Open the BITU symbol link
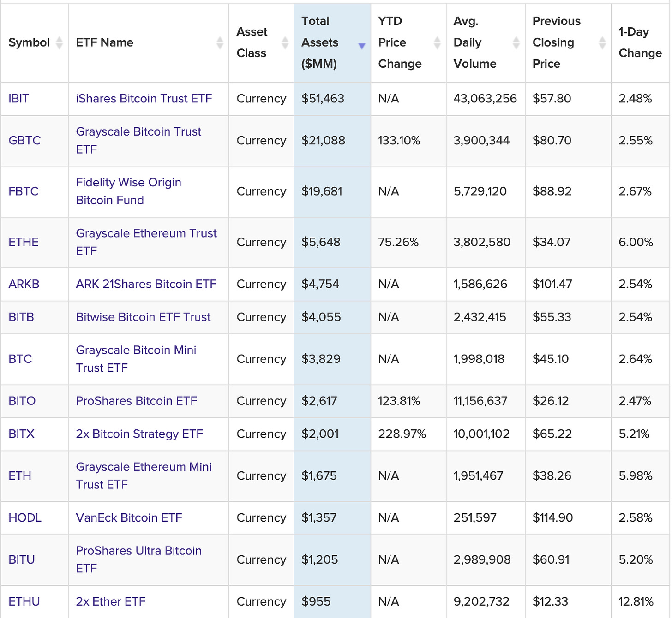 coord(22,559)
